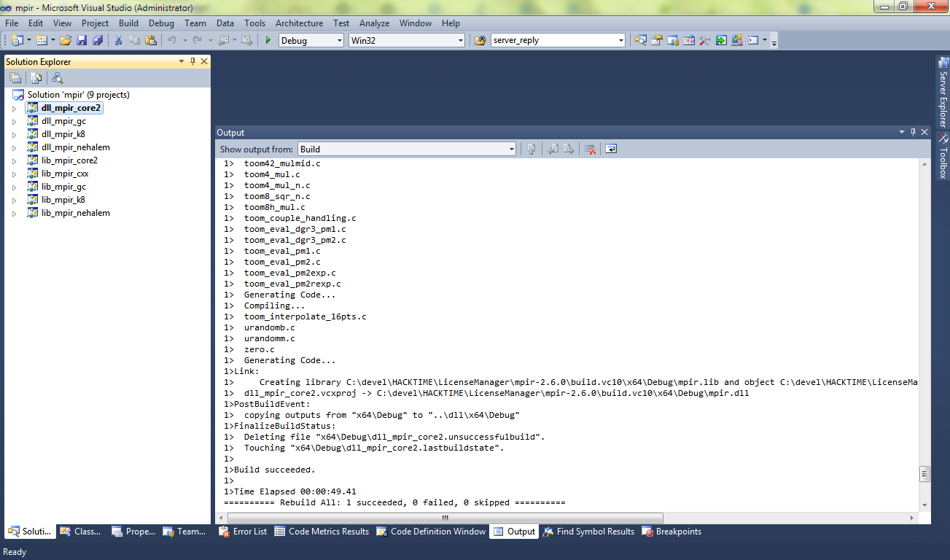
Task: Start debugging with the green play icon
Action: point(268,40)
